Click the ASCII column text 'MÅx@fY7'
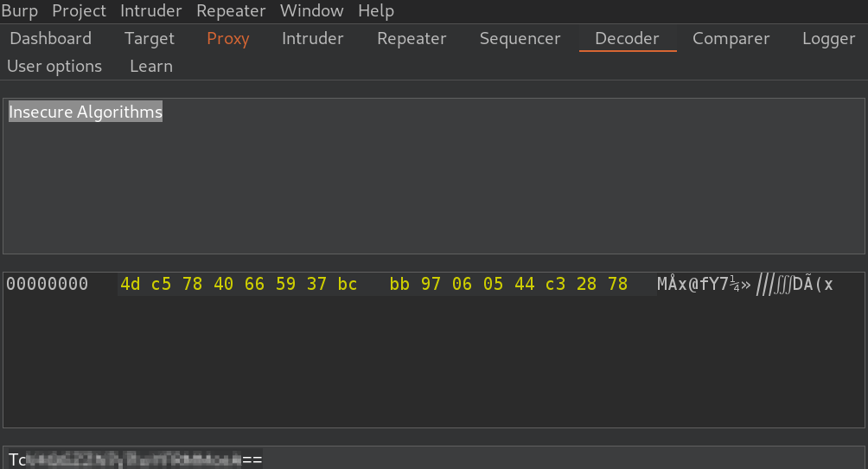The image size is (868, 469). (692, 284)
